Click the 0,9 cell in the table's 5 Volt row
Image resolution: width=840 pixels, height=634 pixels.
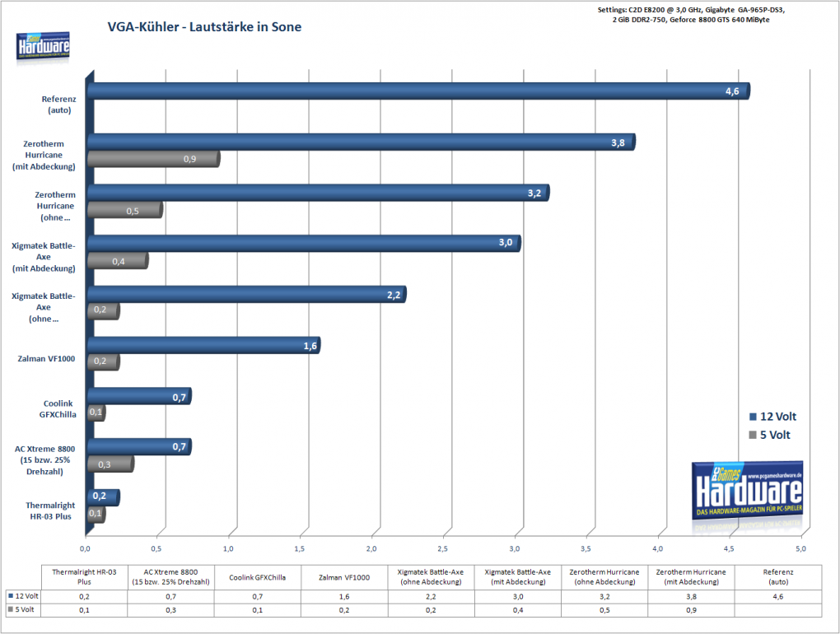(x=691, y=610)
